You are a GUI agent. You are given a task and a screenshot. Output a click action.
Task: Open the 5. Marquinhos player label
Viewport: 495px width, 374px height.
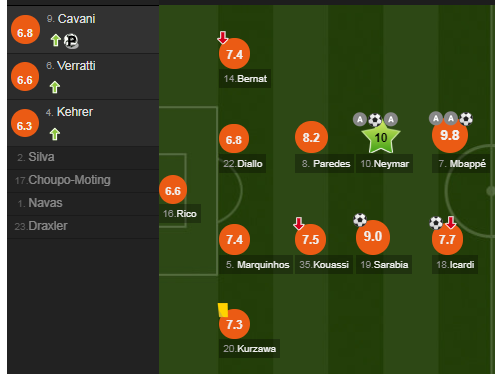[x=256, y=265]
